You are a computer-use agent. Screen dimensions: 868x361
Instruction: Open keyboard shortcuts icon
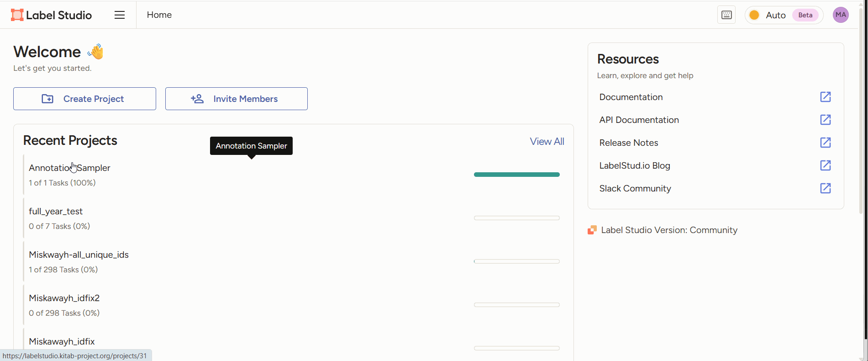point(726,15)
